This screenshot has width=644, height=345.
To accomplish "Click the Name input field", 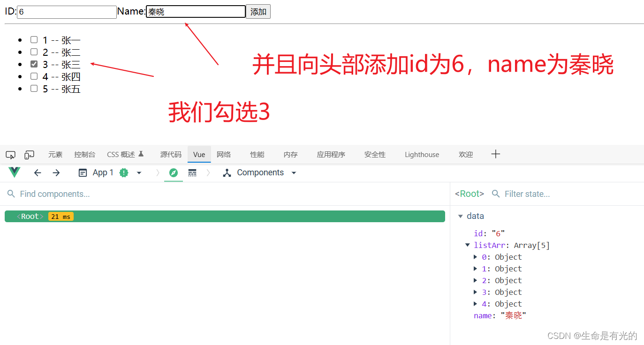I will pos(196,12).
